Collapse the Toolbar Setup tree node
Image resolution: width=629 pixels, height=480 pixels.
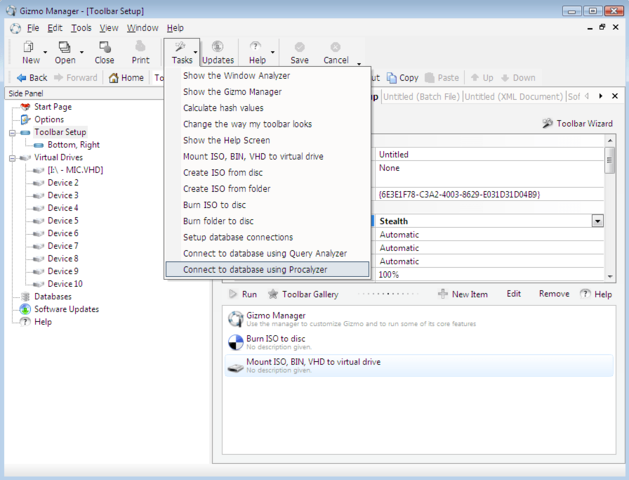[x=12, y=133]
